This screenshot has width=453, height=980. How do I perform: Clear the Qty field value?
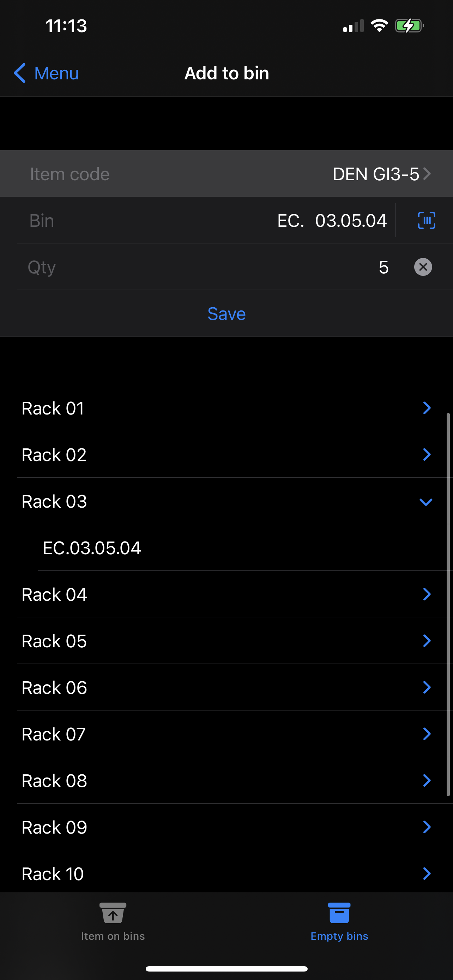coord(423,267)
